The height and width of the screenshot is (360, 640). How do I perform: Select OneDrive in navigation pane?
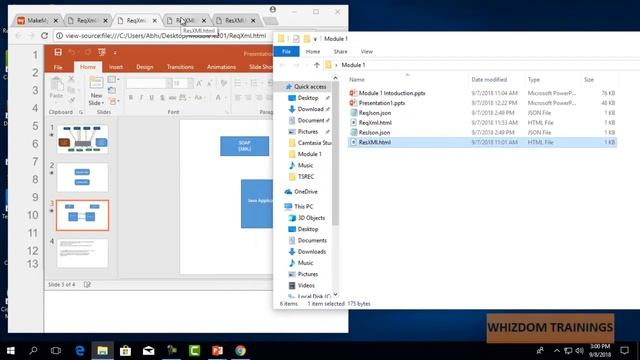pyautogui.click(x=302, y=191)
